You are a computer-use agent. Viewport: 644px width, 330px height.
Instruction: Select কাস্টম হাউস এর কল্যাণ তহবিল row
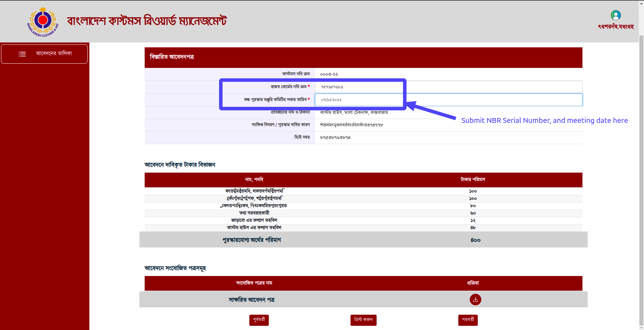pyautogui.click(x=363, y=228)
